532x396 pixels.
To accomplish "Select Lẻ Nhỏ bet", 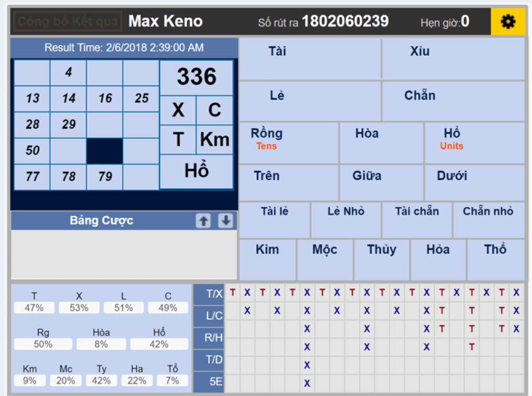I will point(346,220).
